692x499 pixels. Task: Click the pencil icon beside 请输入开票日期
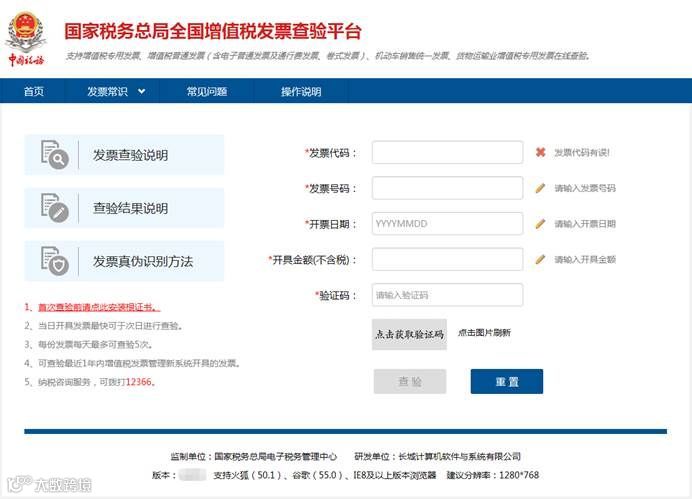coord(540,224)
